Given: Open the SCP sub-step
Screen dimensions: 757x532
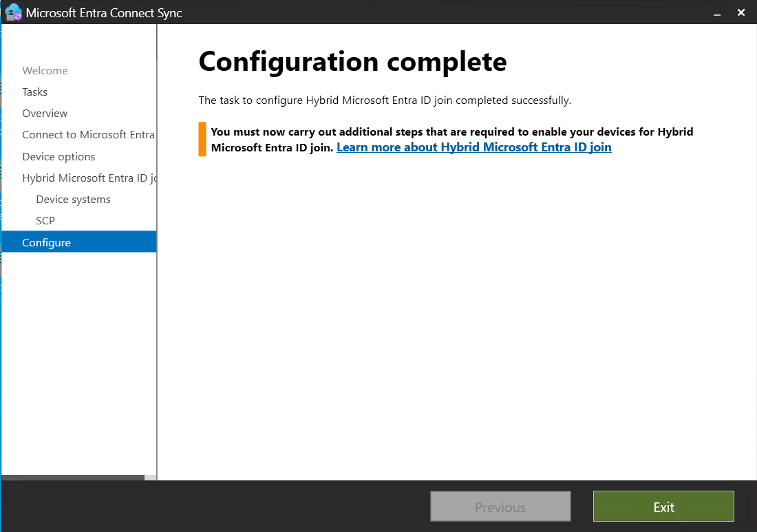Looking at the screenshot, I should (45, 220).
